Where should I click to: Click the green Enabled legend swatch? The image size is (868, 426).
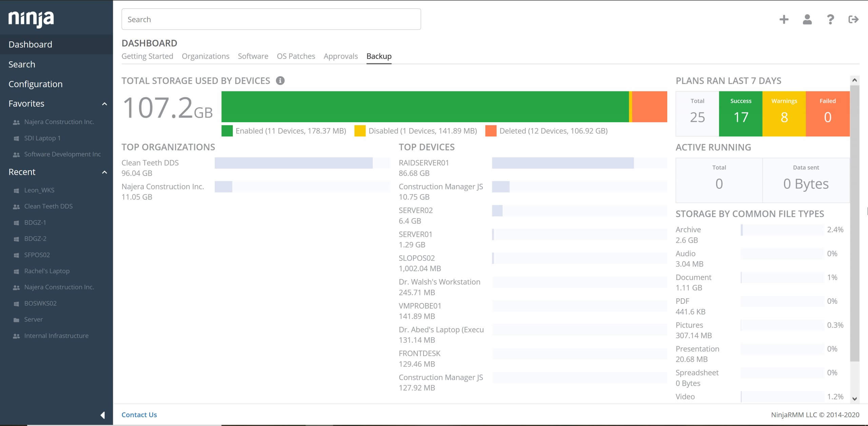point(226,130)
